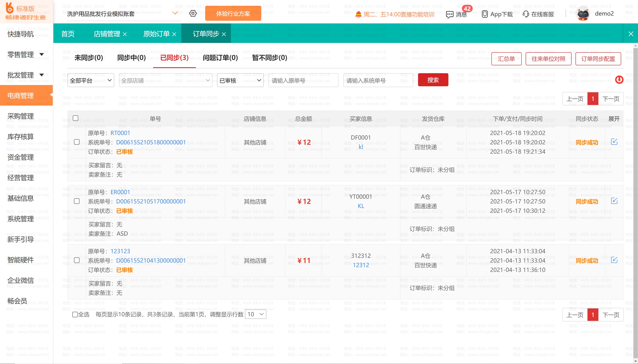The height and width of the screenshot is (364, 638).
Task: Close all tabs using right-edge X
Action: tap(631, 34)
